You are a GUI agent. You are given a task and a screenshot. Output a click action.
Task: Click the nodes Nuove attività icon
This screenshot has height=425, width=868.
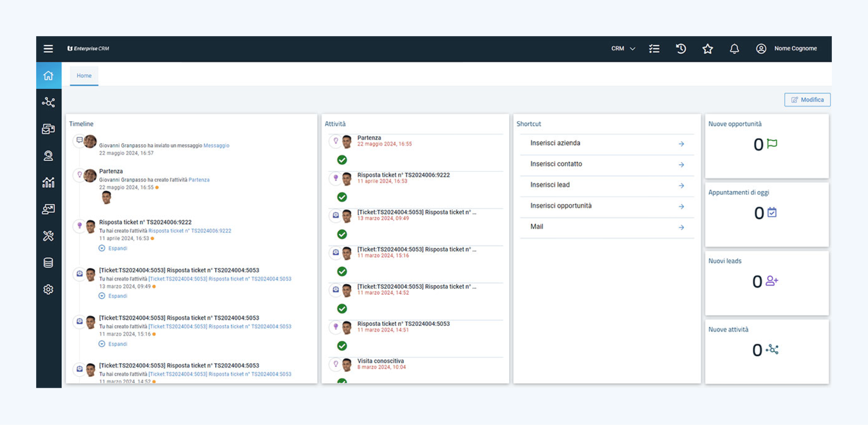tap(772, 349)
